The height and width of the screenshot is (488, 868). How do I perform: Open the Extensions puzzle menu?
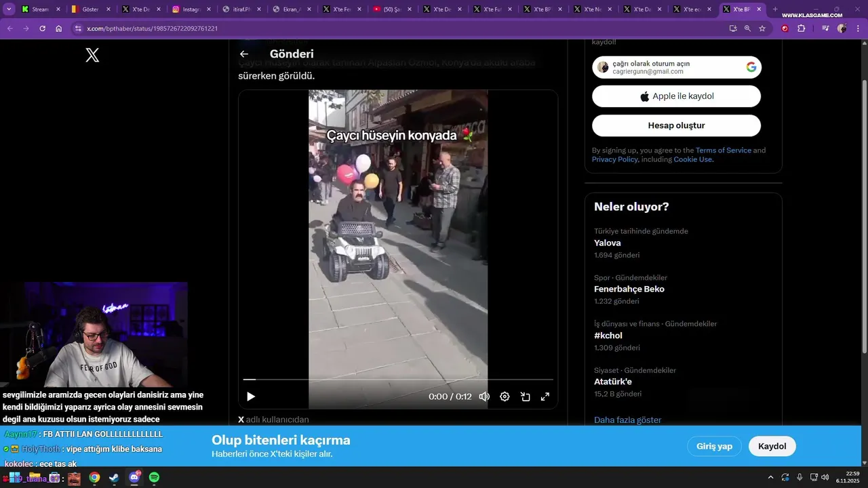(x=802, y=28)
